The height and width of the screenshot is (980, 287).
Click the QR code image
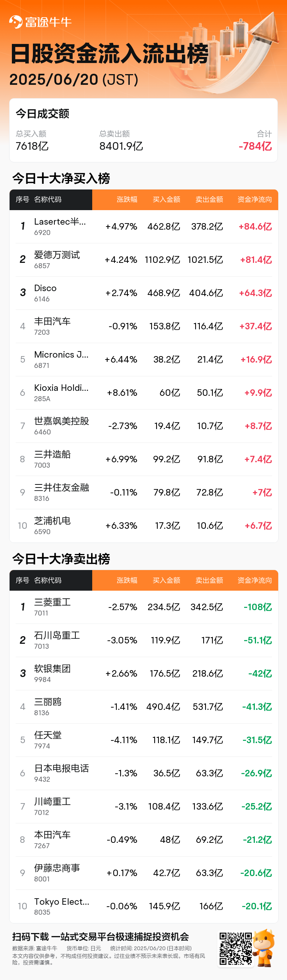click(x=235, y=949)
